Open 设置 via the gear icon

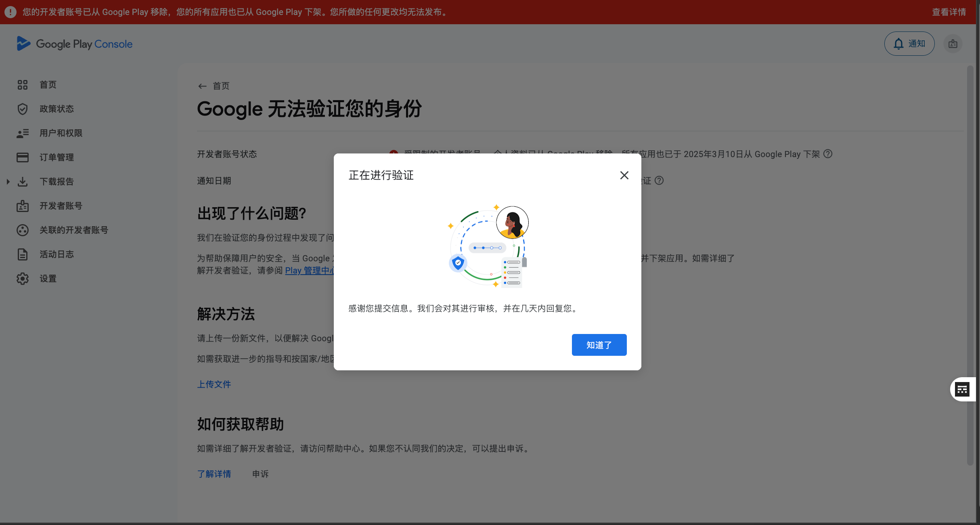[x=48, y=278]
